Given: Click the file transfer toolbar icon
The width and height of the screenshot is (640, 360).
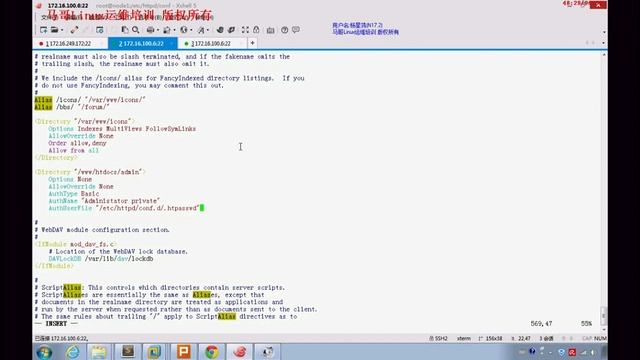Looking at the screenshot, I should tap(167, 30).
